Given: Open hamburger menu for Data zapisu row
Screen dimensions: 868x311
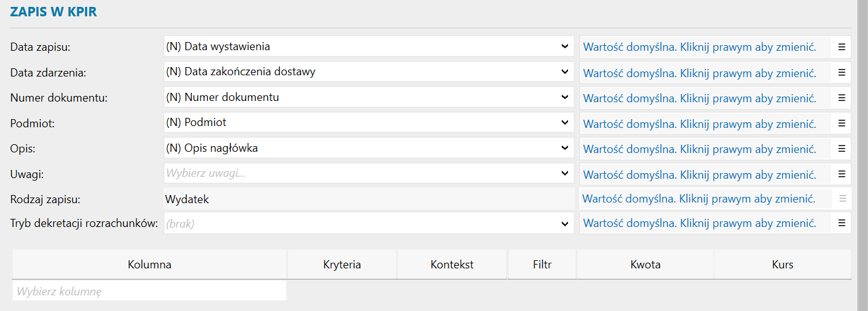Looking at the screenshot, I should pos(842,47).
